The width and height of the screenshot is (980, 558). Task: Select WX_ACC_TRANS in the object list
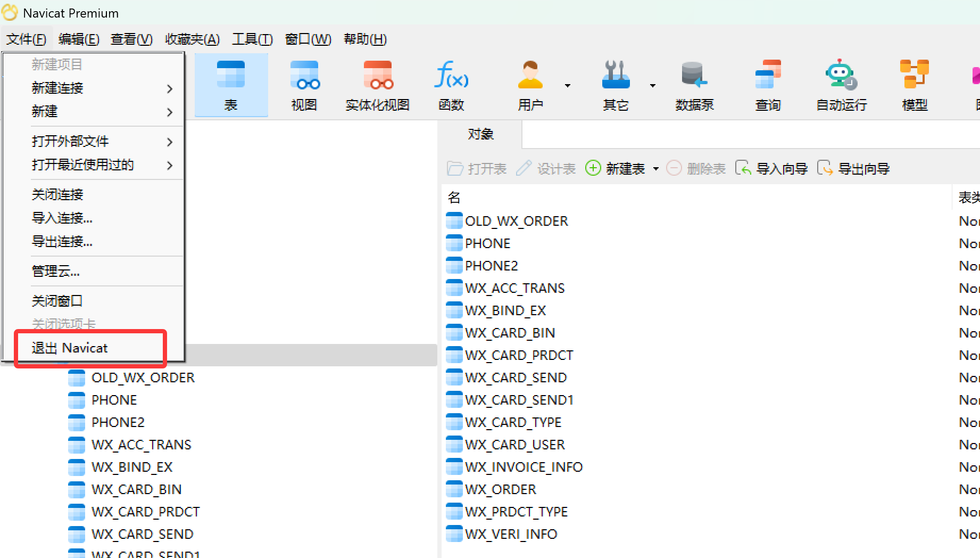(x=505, y=288)
